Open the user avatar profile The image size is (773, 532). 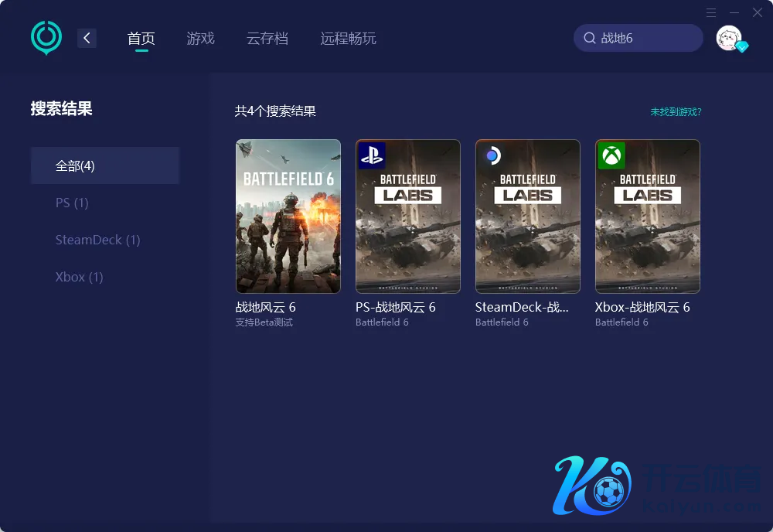pyautogui.click(x=729, y=38)
